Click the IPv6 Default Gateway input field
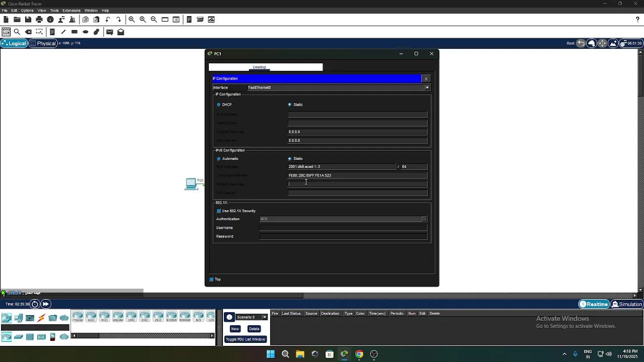 [x=357, y=184]
